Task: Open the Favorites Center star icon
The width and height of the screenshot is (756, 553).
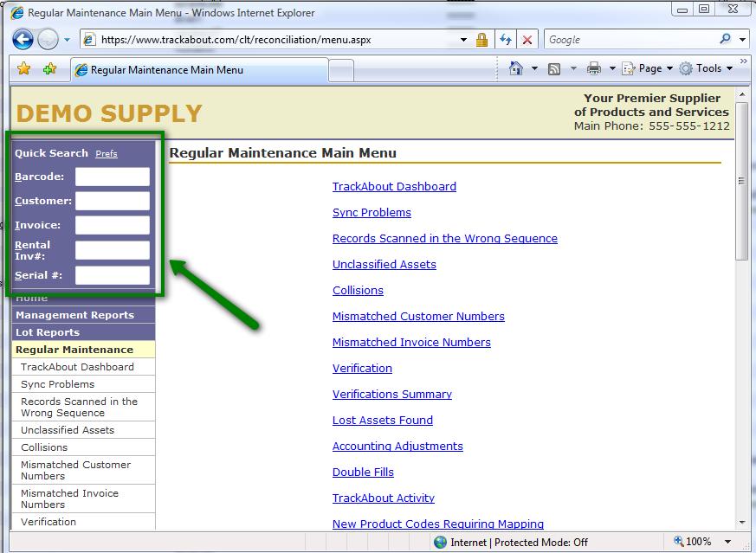Action: pos(23,69)
